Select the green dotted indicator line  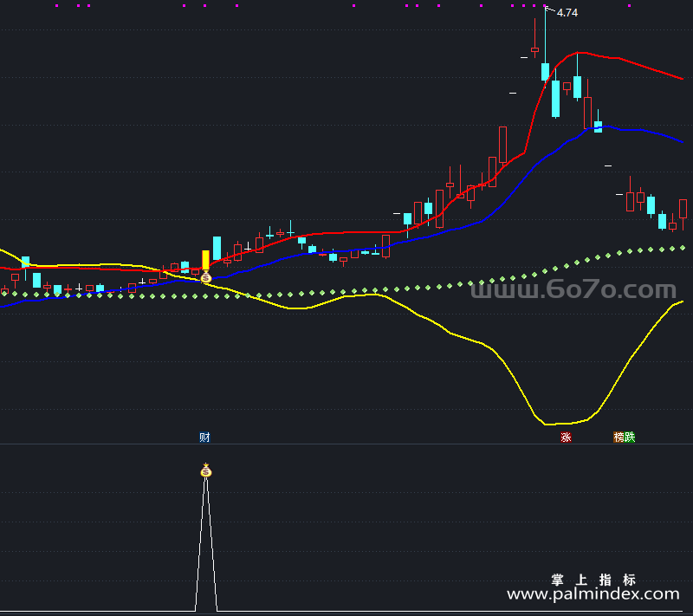345,292
